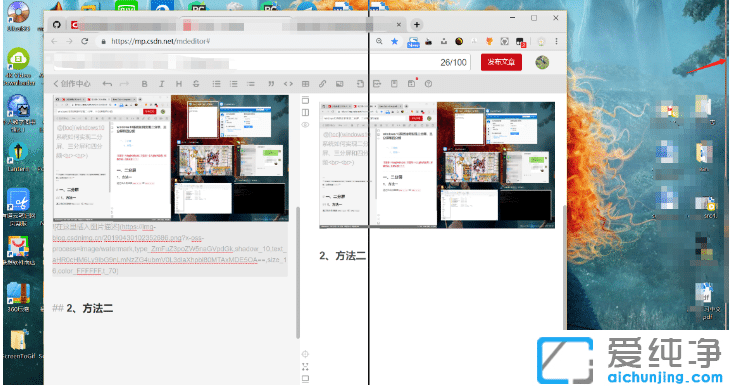The width and height of the screenshot is (731, 390).
Task: Open the user avatar next to publish button
Action: click(x=542, y=62)
